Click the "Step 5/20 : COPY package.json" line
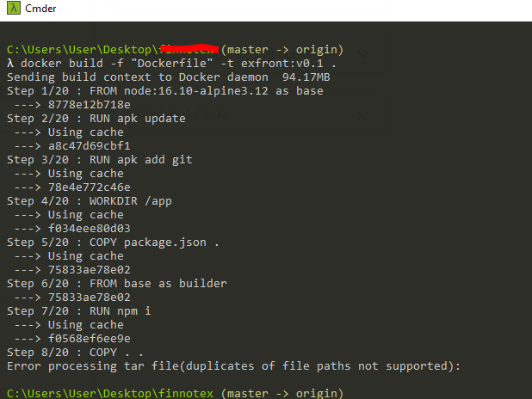Screen dimensions: 532x399 (113, 242)
